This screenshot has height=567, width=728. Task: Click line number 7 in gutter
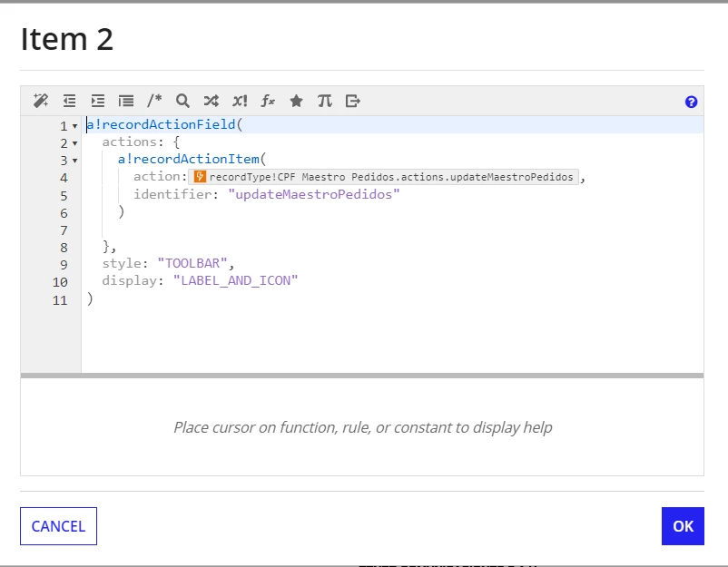tap(64, 230)
